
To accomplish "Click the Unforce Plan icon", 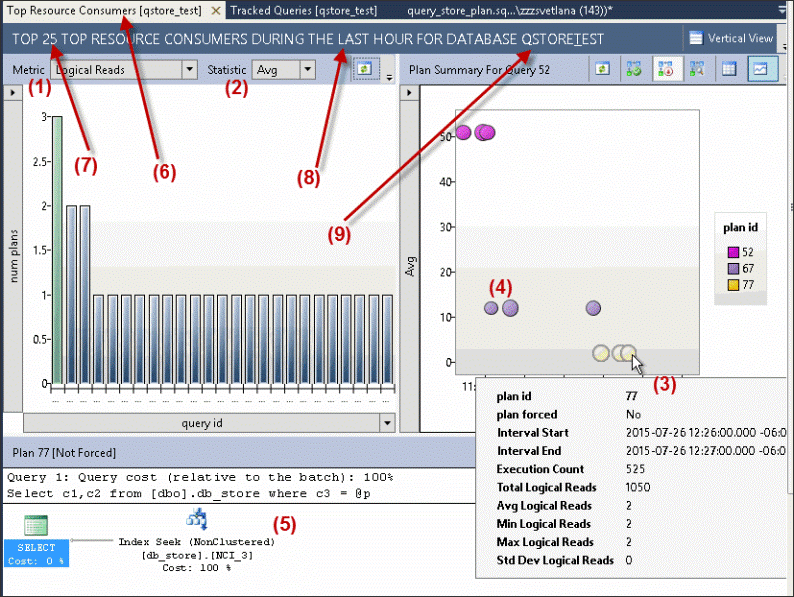I will point(665,69).
